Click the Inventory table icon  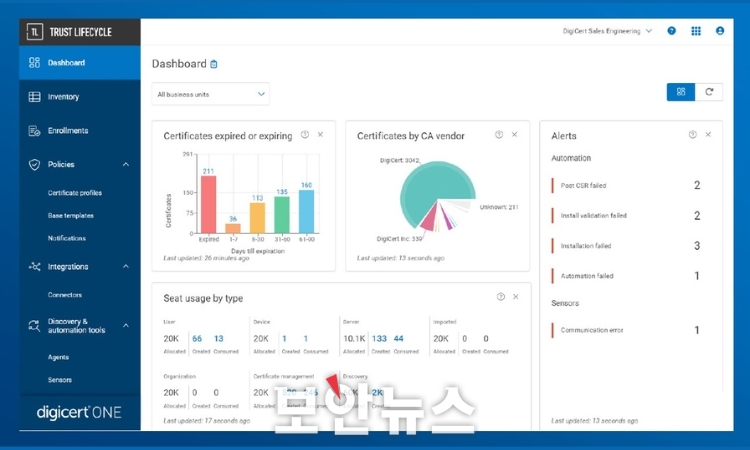34,97
